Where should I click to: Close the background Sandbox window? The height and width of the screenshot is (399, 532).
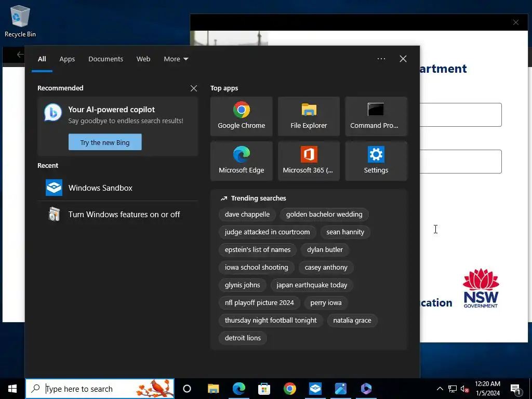[x=516, y=22]
